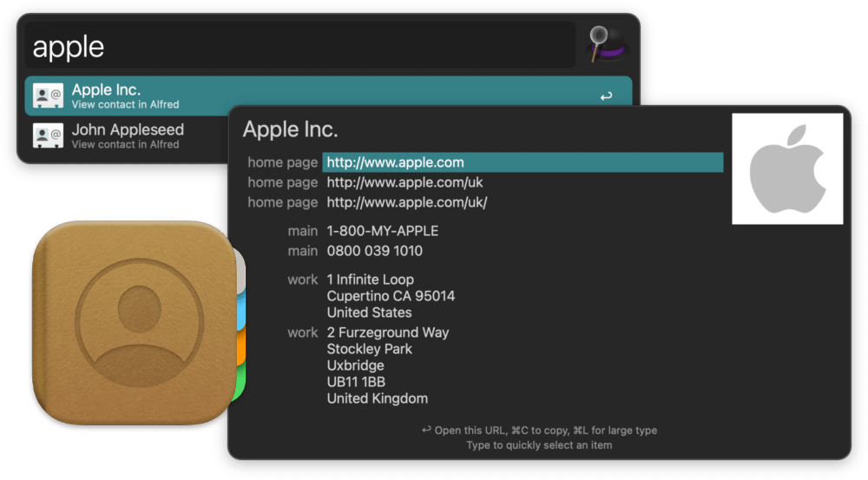The width and height of the screenshot is (868, 480).
Task: Click the return arrow on Apple Inc. row
Action: point(606,96)
